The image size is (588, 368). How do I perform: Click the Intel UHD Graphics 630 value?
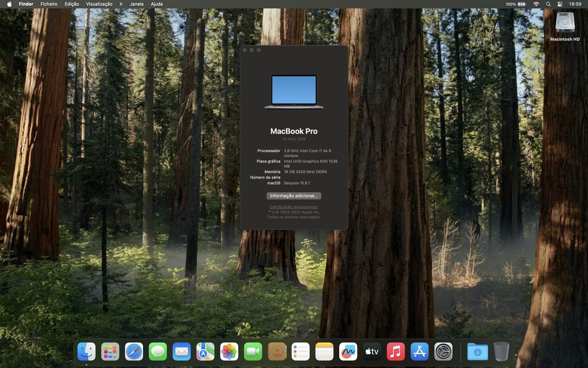tap(310, 163)
